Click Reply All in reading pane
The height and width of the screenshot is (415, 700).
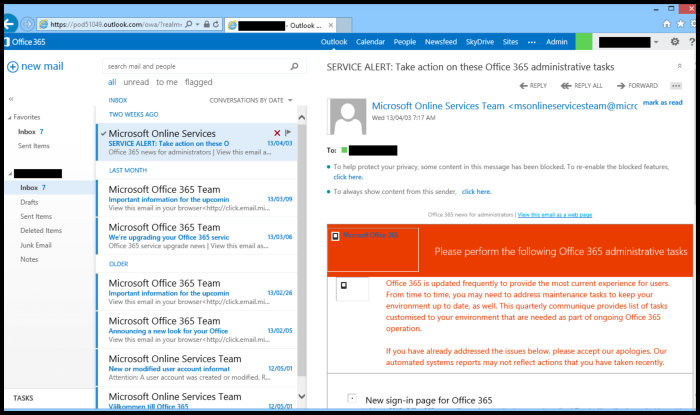[582, 86]
